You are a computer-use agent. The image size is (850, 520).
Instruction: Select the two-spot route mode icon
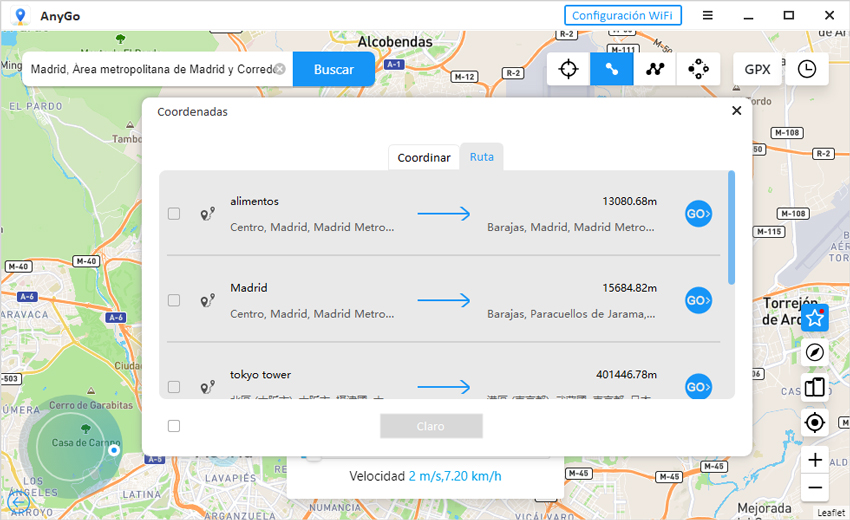(611, 69)
